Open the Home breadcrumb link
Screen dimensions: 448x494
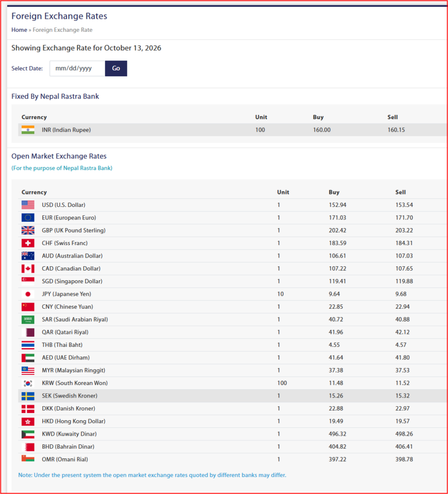click(19, 30)
